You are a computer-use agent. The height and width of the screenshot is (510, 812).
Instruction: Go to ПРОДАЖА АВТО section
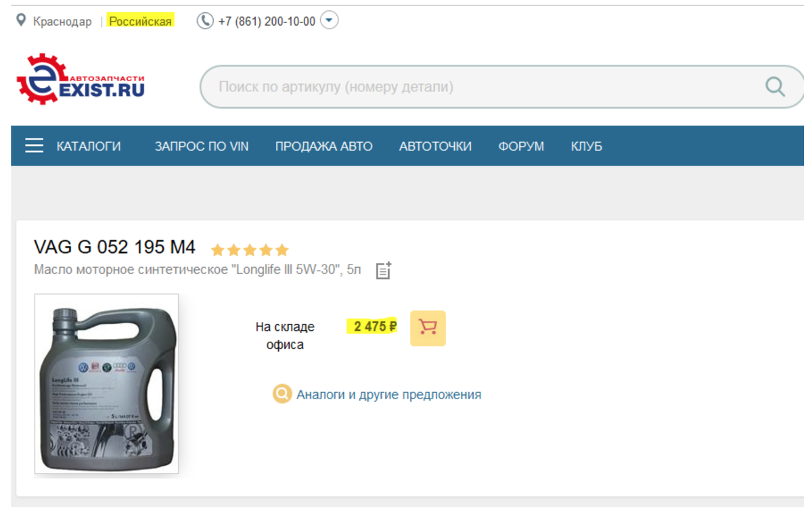tap(323, 146)
